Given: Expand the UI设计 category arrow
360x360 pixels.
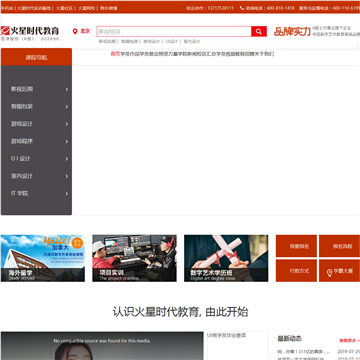Looking at the screenshot, I should click(67, 159).
